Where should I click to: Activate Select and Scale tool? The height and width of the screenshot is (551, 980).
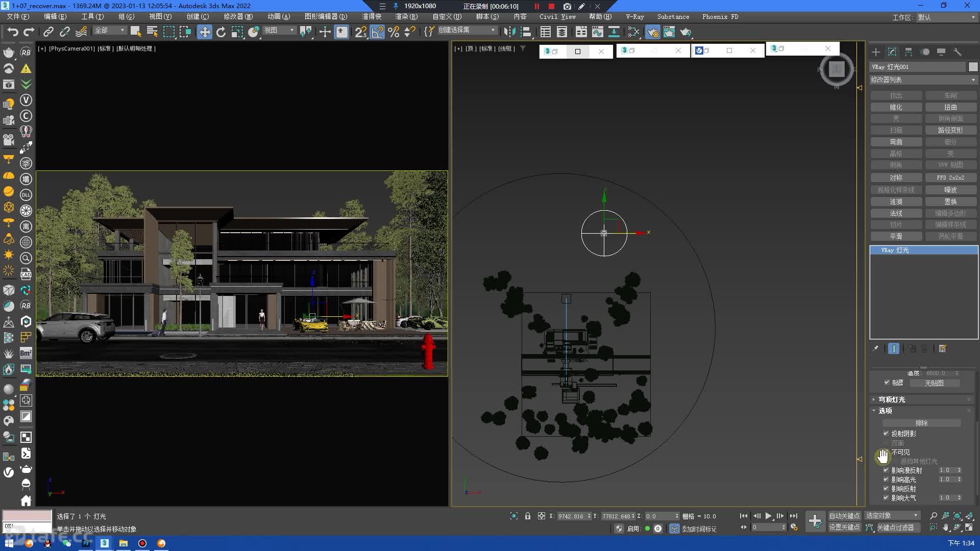tap(237, 32)
